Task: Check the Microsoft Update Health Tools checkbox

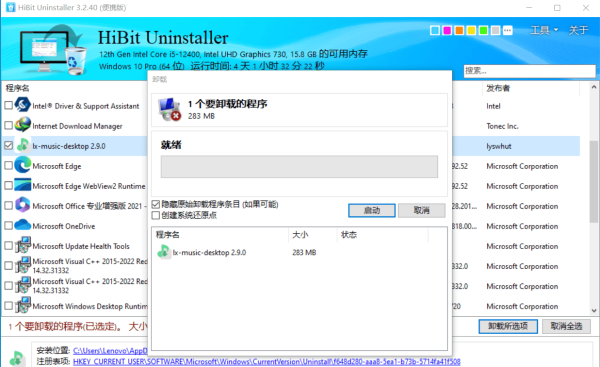Action: 8,245
